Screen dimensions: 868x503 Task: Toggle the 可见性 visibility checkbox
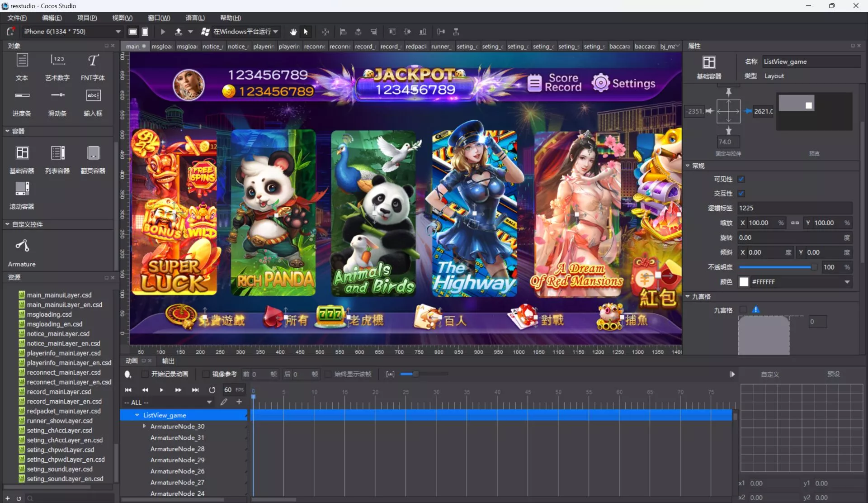[x=741, y=179]
